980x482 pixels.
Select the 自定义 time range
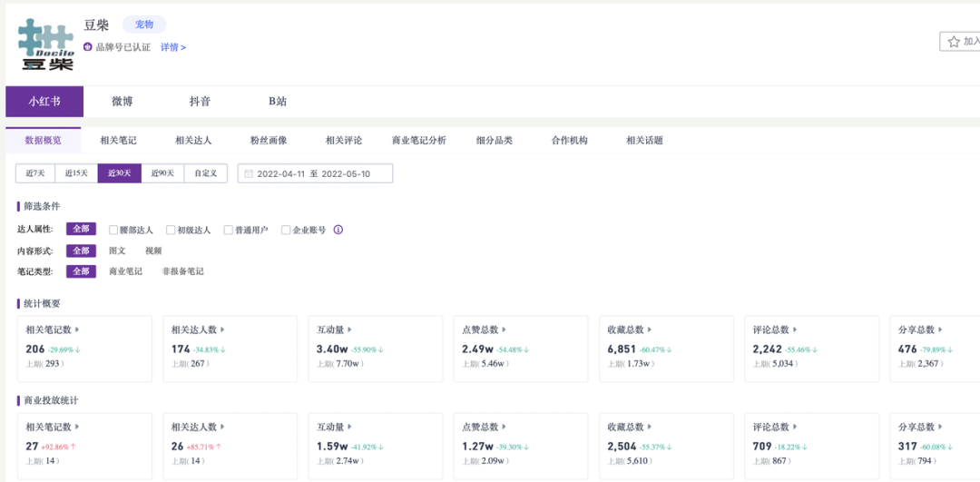206,173
